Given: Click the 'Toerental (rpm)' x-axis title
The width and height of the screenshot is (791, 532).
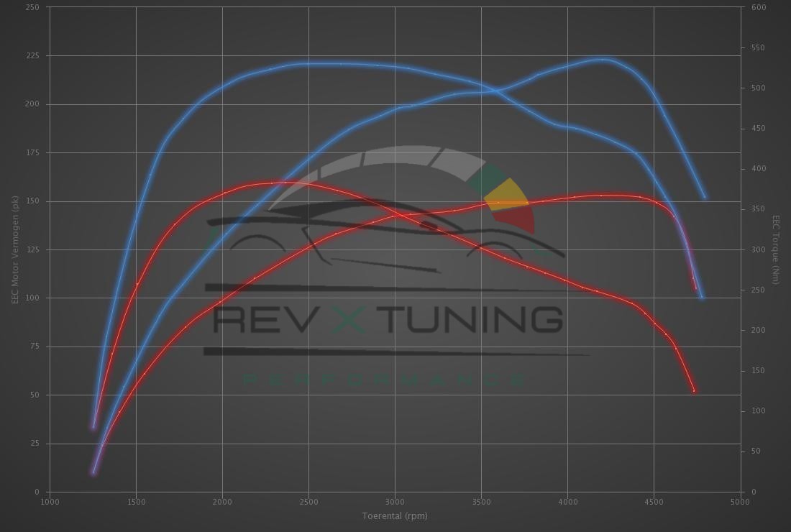Looking at the screenshot, I should pyautogui.click(x=395, y=515).
